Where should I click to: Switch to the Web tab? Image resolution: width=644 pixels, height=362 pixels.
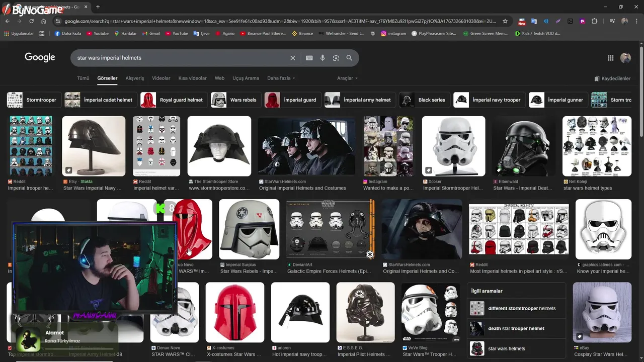pos(219,78)
